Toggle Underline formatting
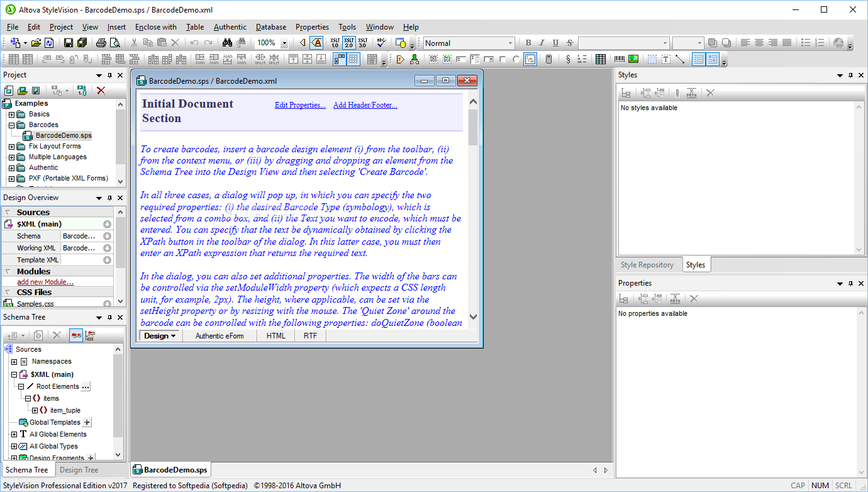This screenshot has height=492, width=868. point(555,43)
